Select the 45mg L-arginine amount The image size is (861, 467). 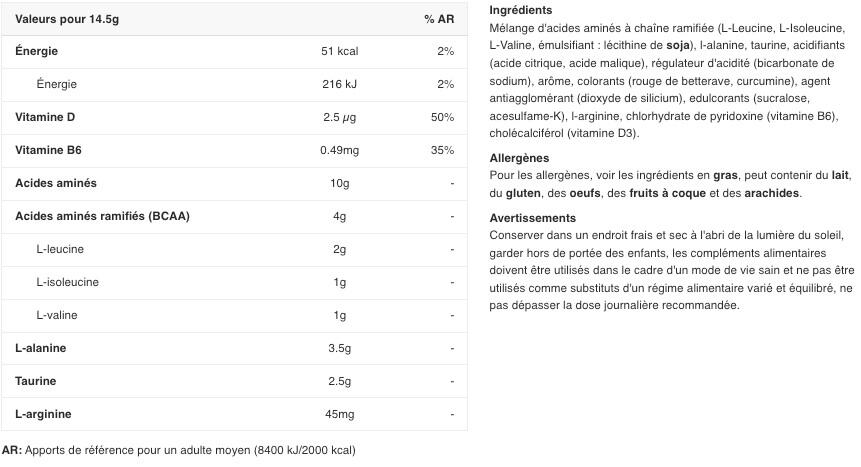coord(340,414)
